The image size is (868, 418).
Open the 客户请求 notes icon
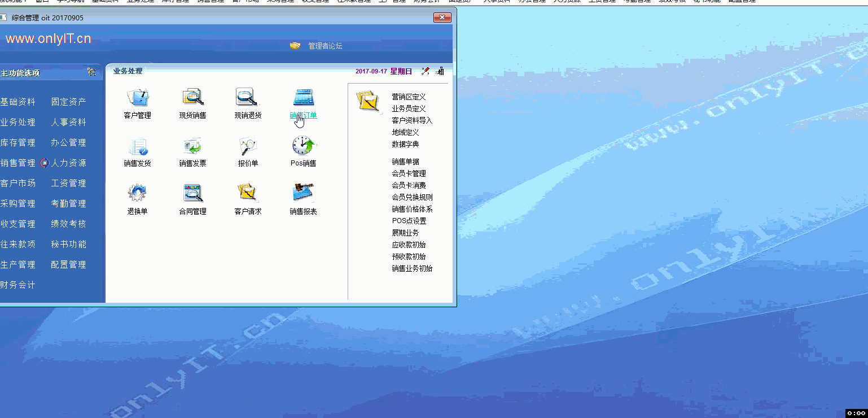[247, 194]
